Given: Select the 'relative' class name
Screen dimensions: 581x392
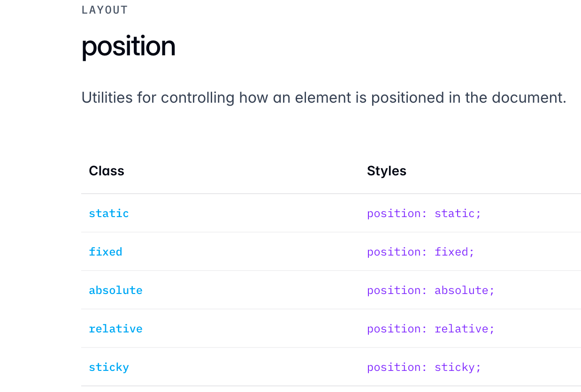Looking at the screenshot, I should click(x=115, y=329).
